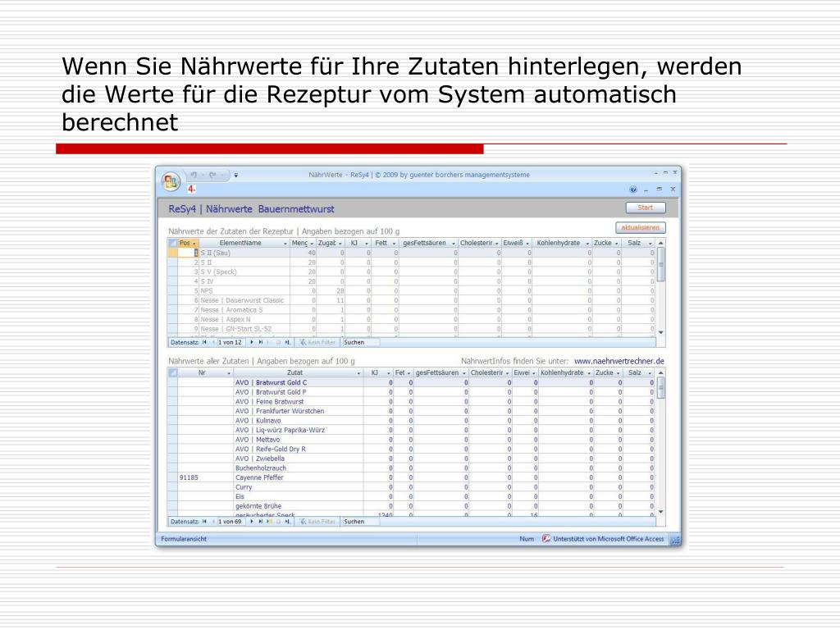Image resolution: width=840 pixels, height=630 pixels.
Task: Click select-all corner of the all ingredients table
Action: [x=173, y=373]
